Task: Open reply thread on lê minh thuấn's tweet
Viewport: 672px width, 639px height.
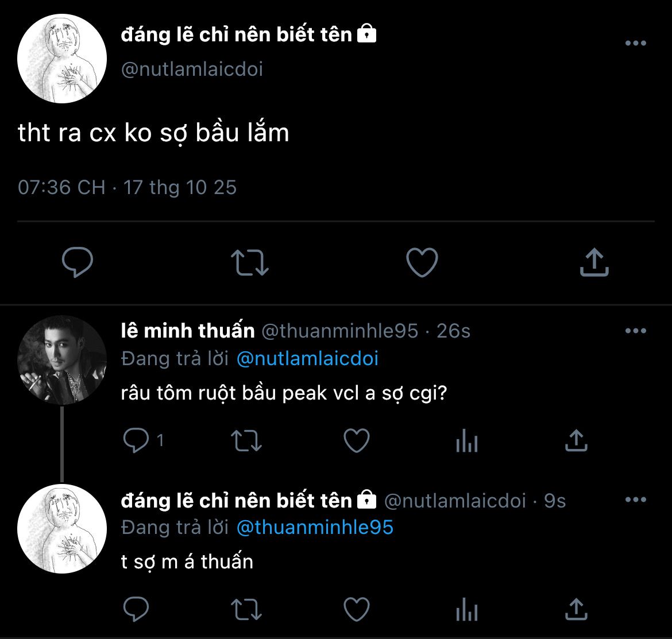Action: [136, 441]
